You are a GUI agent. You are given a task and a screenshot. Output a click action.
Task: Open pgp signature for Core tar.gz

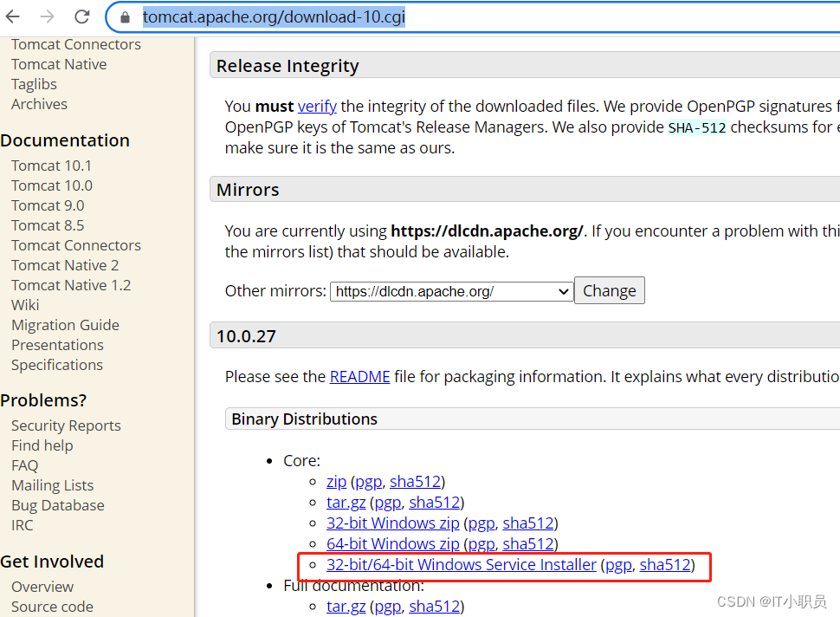(388, 503)
